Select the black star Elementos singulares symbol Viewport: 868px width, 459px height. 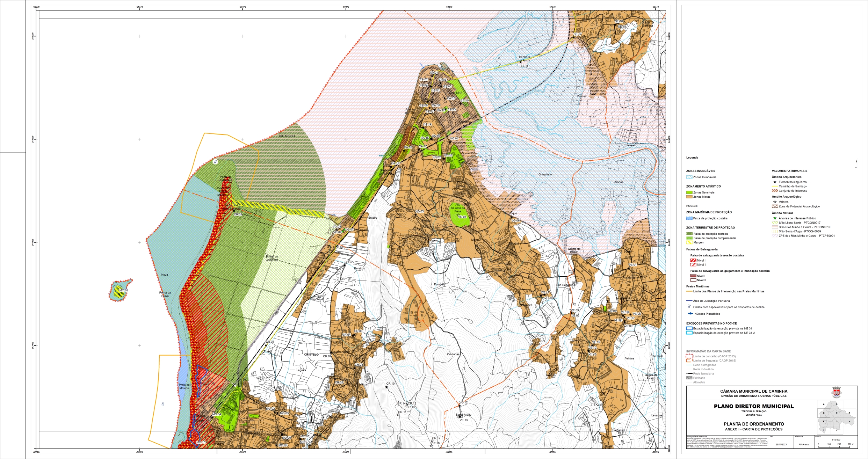coord(775,182)
